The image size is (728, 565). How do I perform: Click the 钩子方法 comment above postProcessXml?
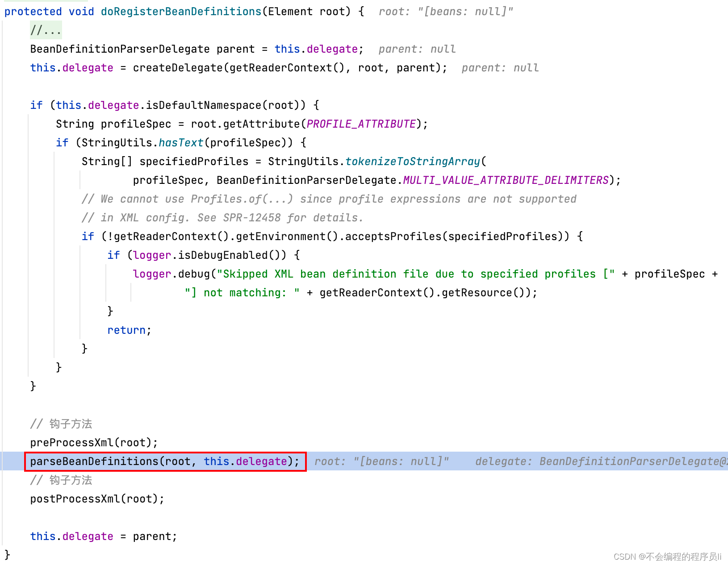[61, 480]
